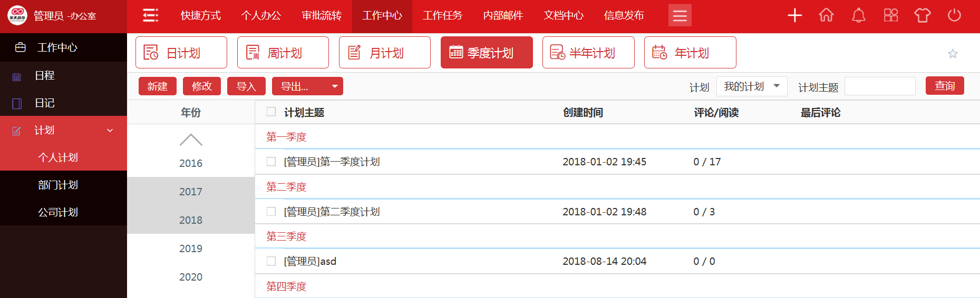Click the 查询 button
Screen dimensions: 980x298
click(945, 86)
